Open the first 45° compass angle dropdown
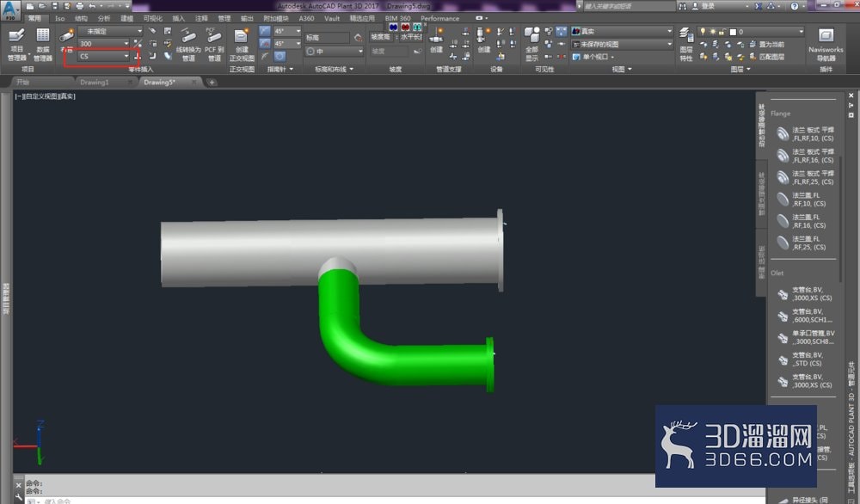This screenshot has height=504, width=860. point(288,31)
